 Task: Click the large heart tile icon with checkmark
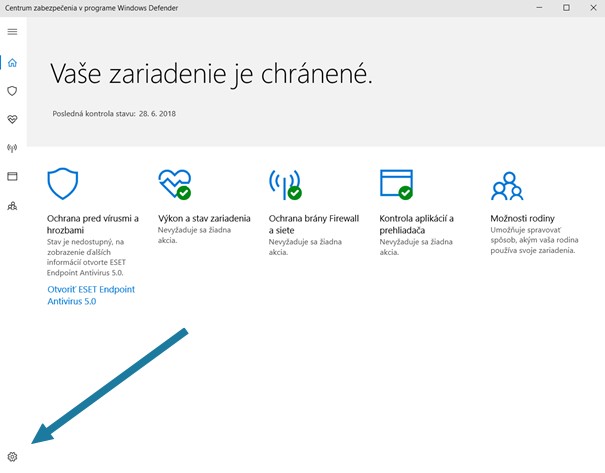click(x=174, y=184)
